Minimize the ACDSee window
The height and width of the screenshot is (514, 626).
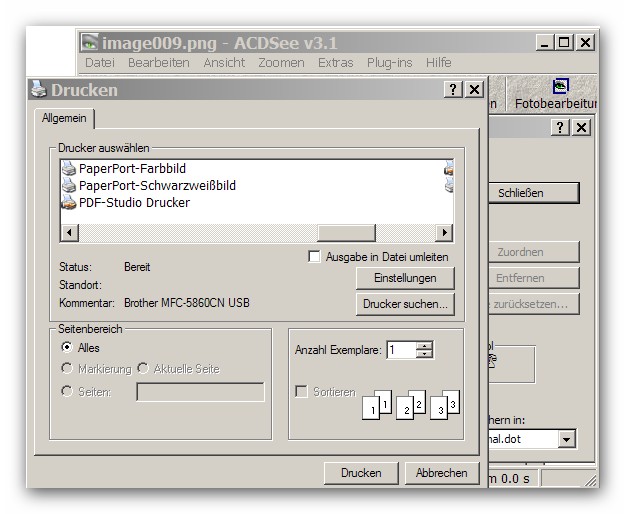click(x=545, y=42)
